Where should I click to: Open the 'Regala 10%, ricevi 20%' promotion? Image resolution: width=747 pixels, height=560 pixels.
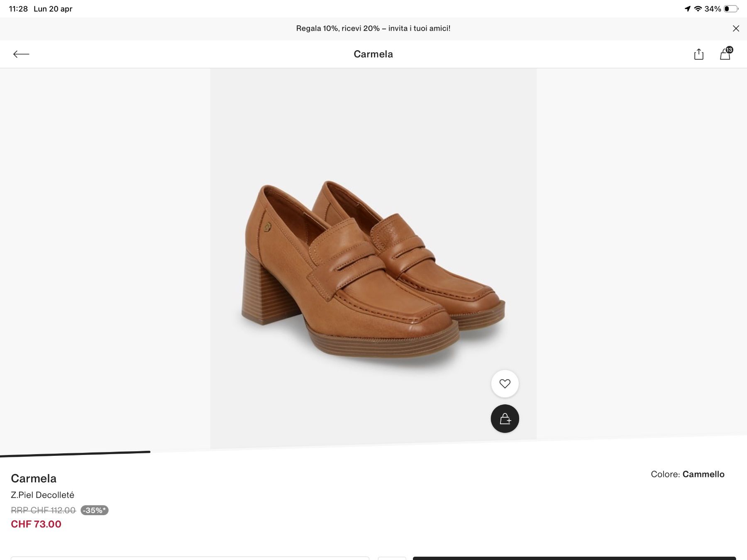(x=373, y=28)
